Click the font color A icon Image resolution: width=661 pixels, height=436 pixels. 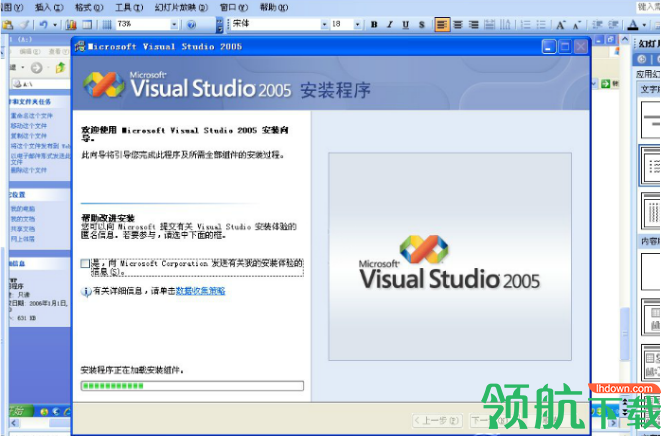633,24
